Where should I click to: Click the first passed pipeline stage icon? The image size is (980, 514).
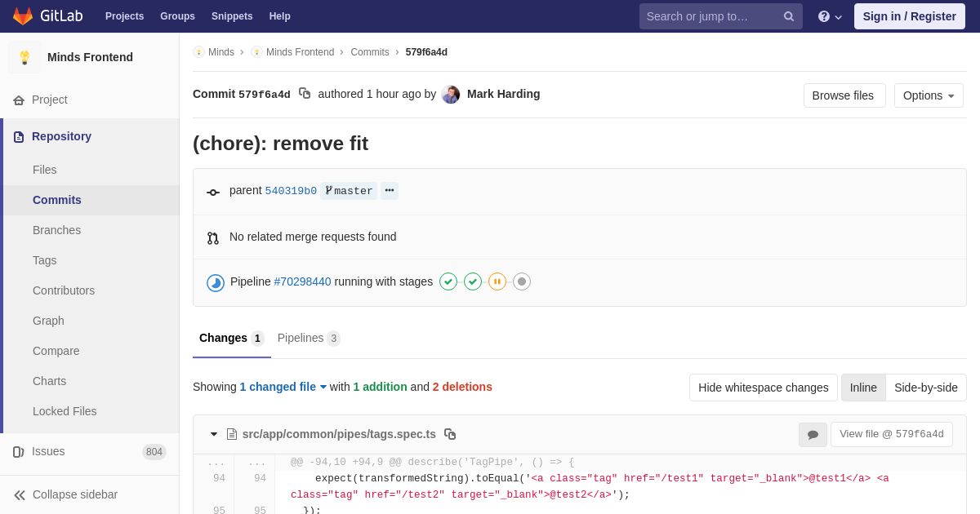tap(448, 281)
